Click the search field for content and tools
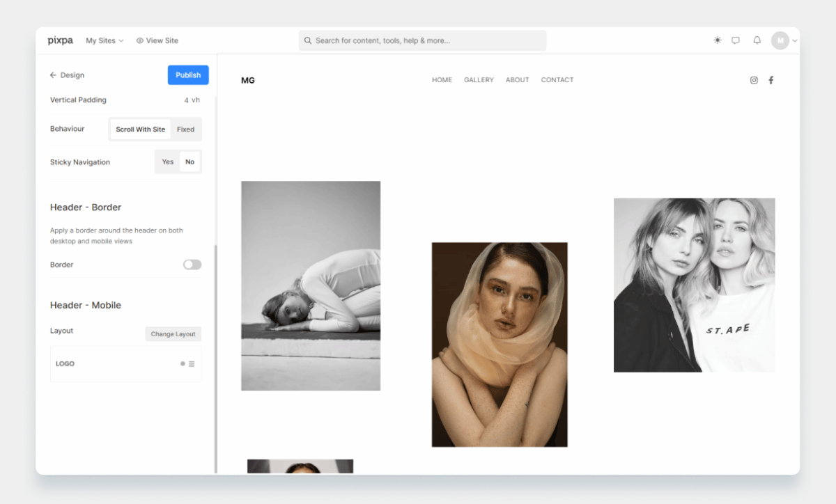 (x=422, y=40)
